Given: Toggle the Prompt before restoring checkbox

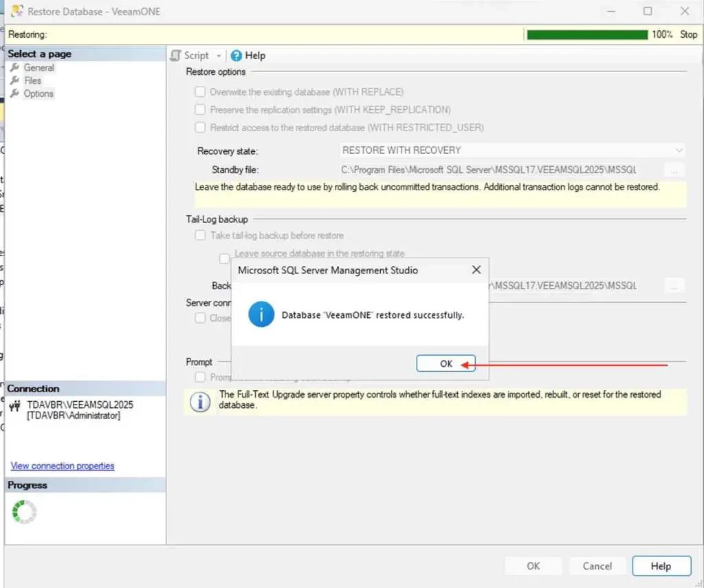Looking at the screenshot, I should [200, 376].
